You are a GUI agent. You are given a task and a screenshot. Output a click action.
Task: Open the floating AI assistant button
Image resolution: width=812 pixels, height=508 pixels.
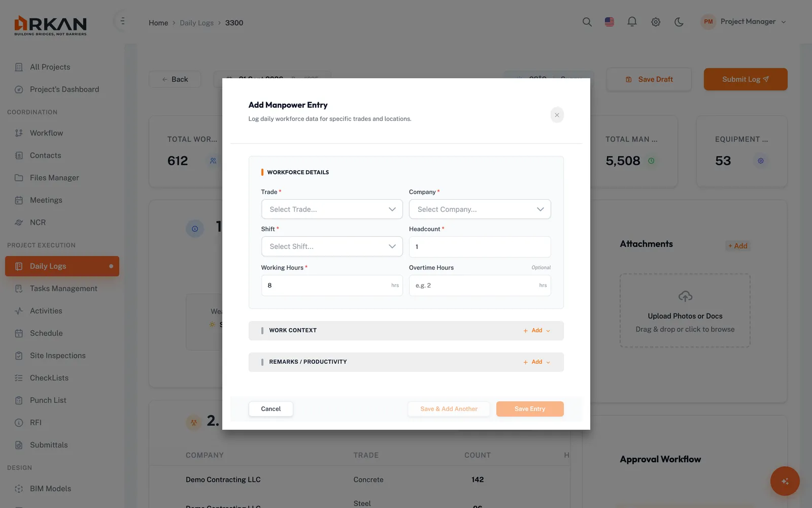tap(785, 481)
